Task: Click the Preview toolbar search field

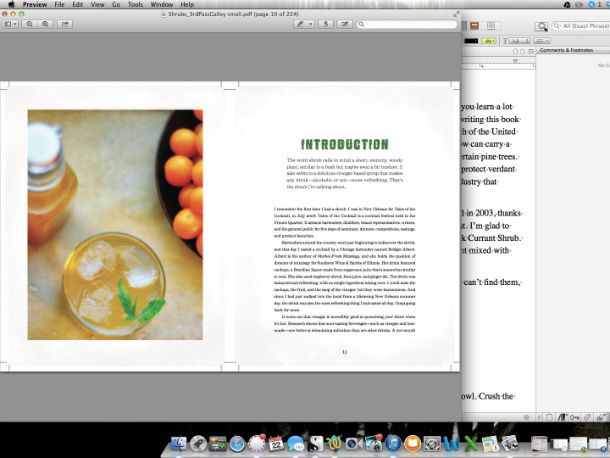Action: (x=405, y=23)
